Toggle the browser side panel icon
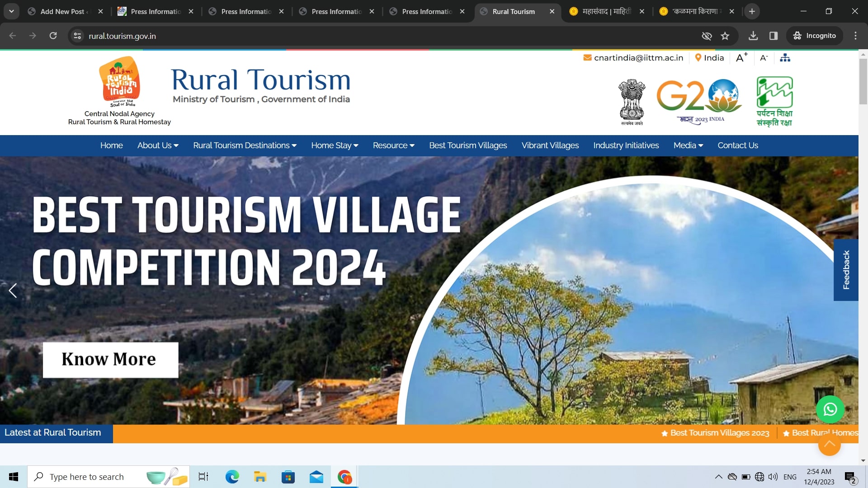This screenshot has height=488, width=868. click(774, 36)
